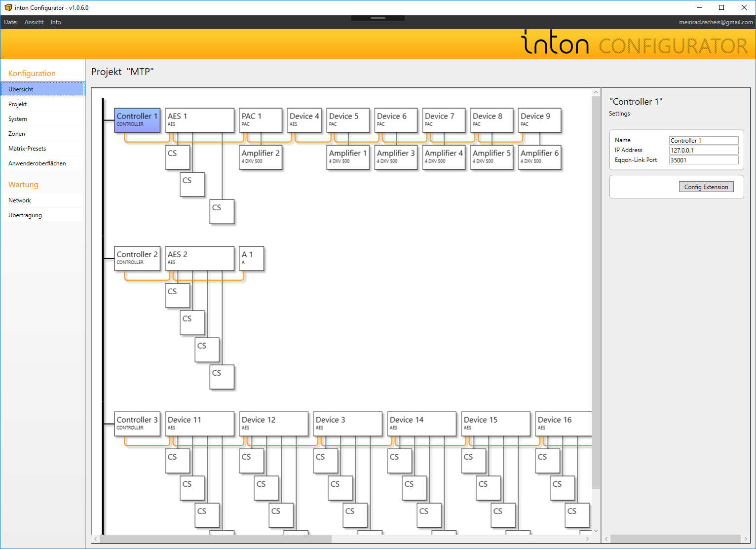
Task: Select the Amplifier 4 node
Action: (444, 157)
